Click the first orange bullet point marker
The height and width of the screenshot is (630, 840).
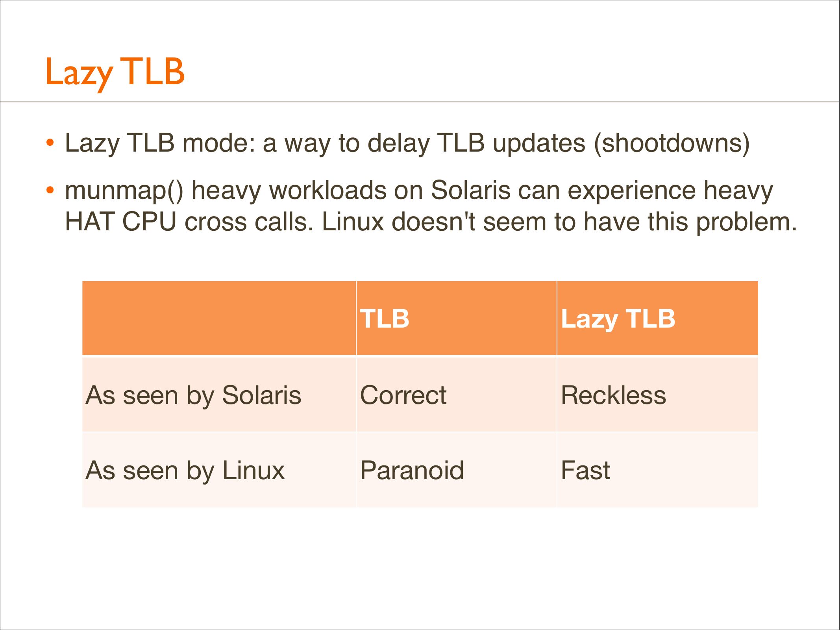pyautogui.click(x=50, y=143)
